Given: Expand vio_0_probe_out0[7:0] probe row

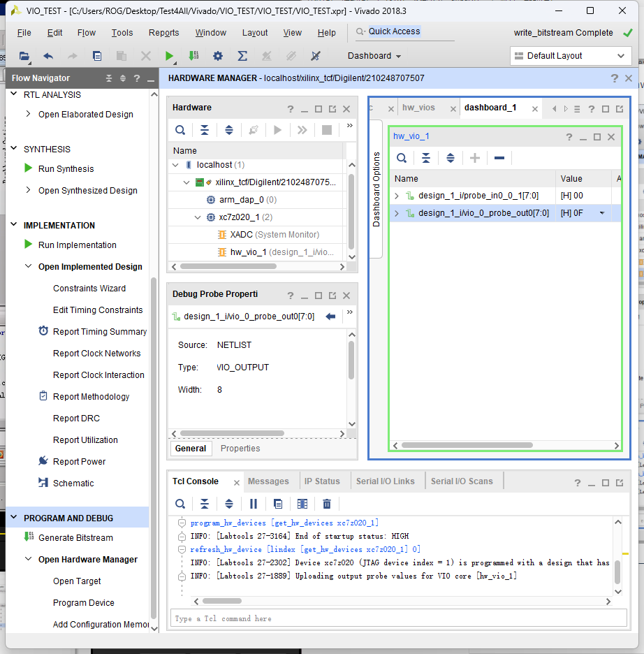Looking at the screenshot, I should [x=397, y=213].
